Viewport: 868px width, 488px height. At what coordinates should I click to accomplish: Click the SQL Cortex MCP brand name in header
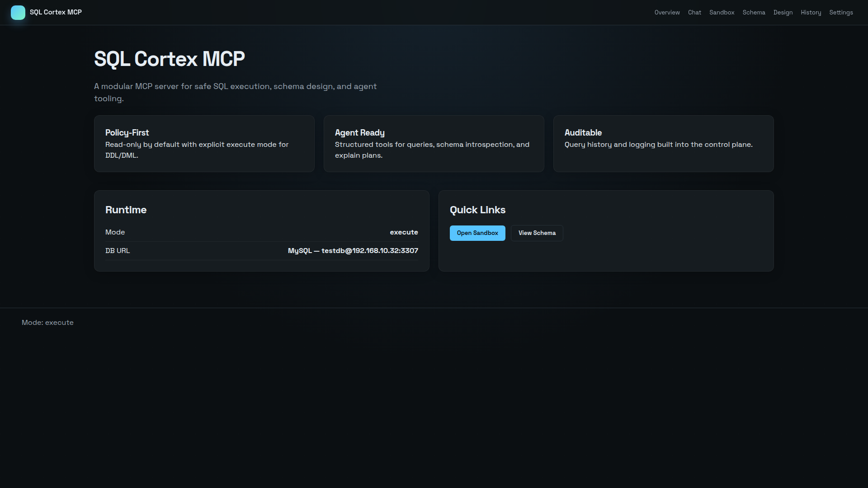click(56, 12)
